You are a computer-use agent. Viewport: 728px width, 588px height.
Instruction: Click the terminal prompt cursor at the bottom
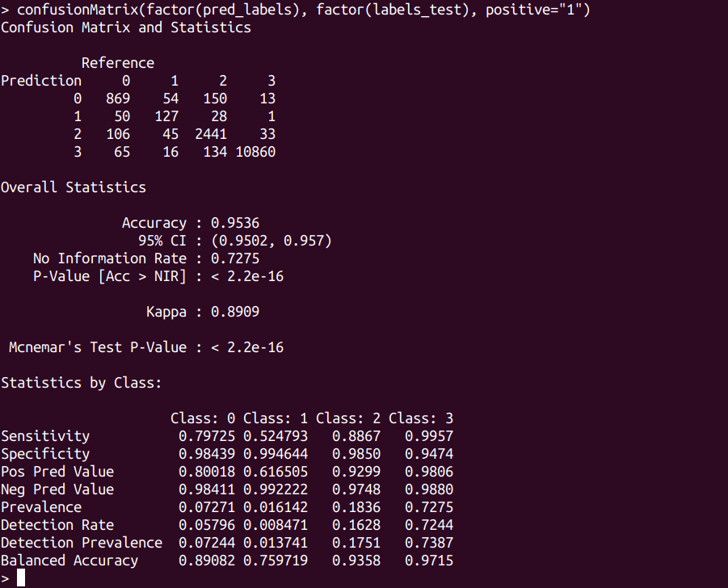coord(21,577)
